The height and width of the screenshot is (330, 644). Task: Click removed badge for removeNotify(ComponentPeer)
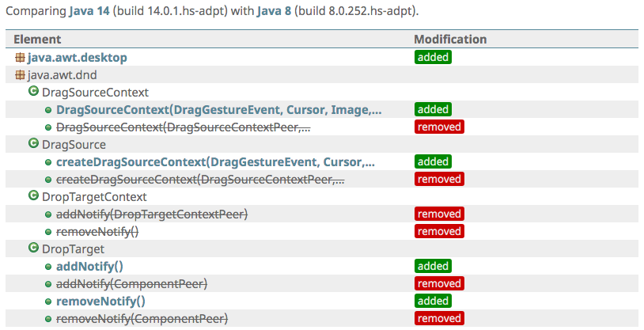(439, 318)
